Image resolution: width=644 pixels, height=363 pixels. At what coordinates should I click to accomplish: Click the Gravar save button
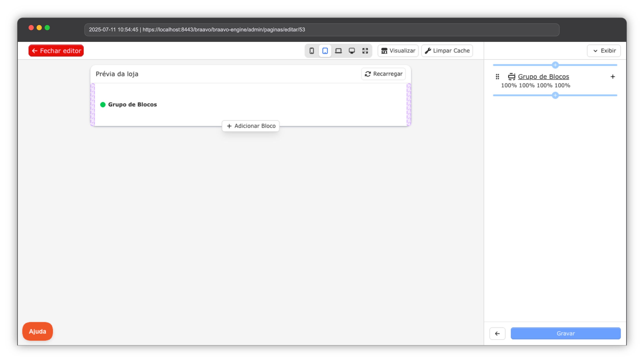[565, 334]
